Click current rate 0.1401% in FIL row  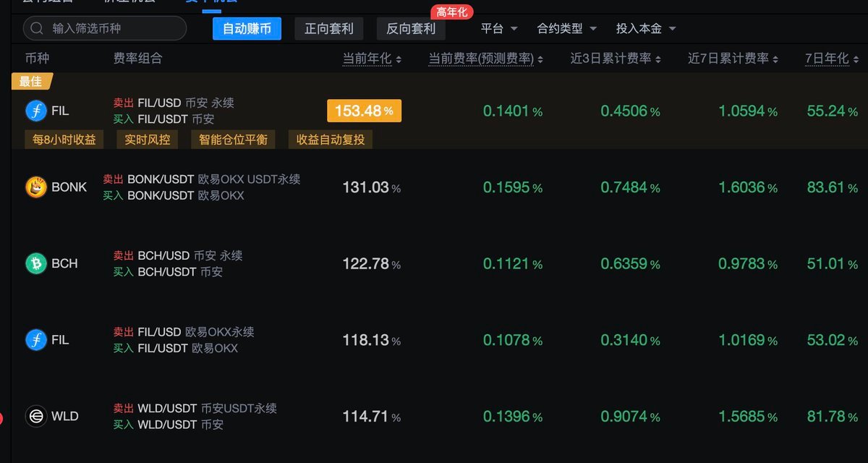tap(513, 111)
